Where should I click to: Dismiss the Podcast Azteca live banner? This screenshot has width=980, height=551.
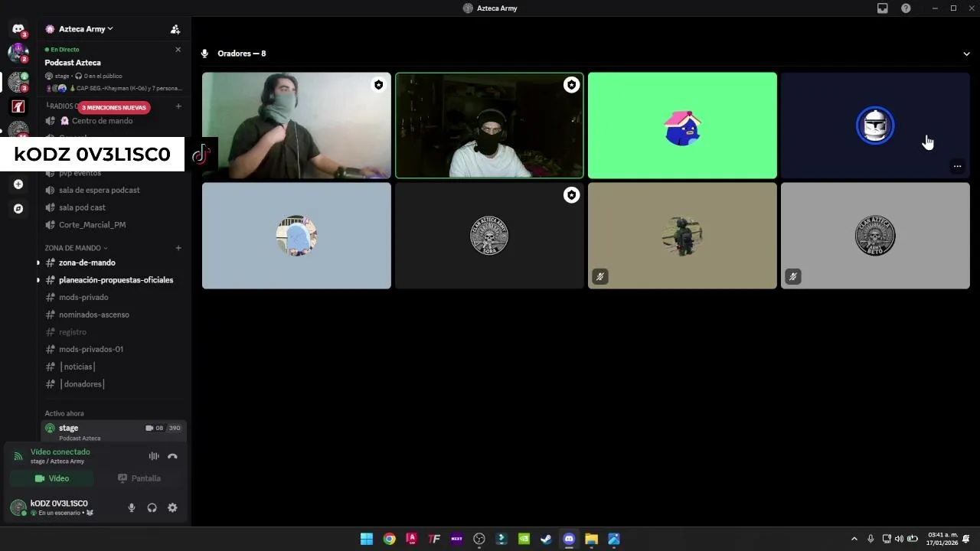[178, 50]
